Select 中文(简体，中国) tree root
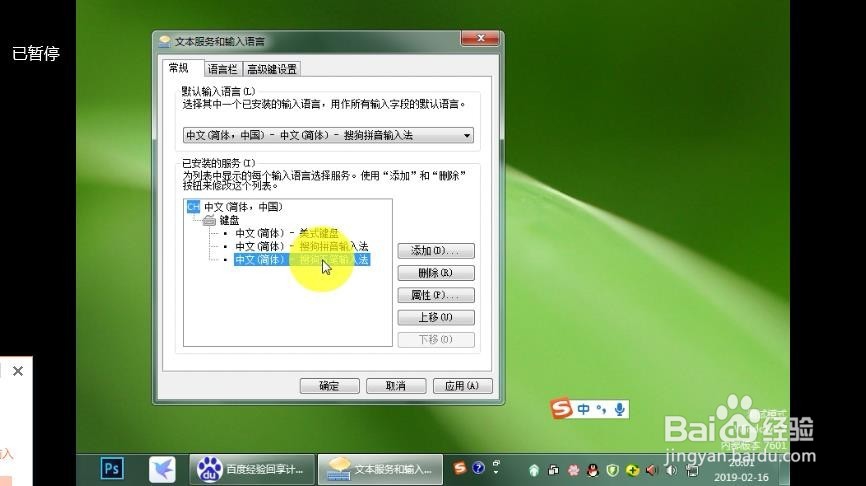Screen dimensions: 866x486 (243, 207)
